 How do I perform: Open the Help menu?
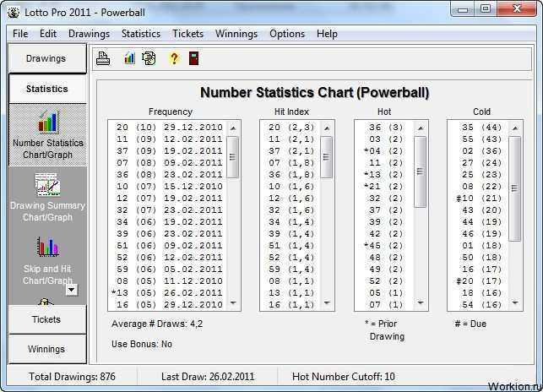[327, 34]
